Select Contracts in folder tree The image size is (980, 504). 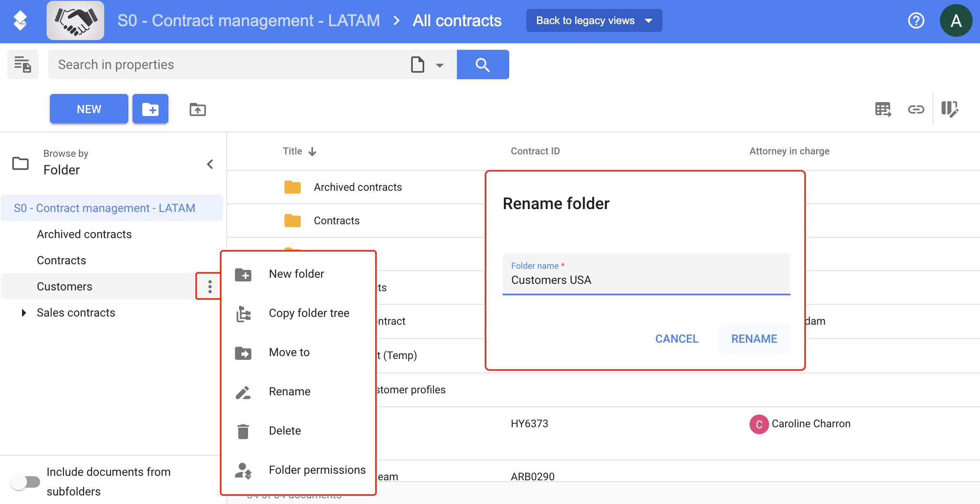point(61,261)
